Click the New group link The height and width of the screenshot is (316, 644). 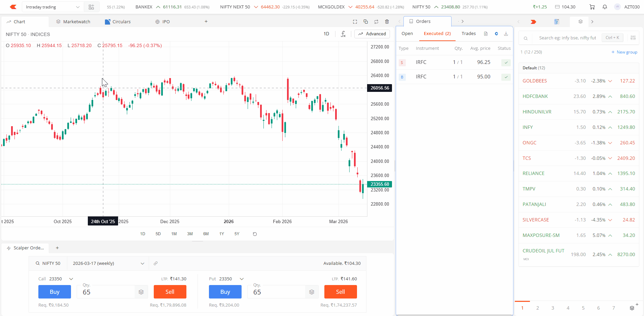pos(624,52)
